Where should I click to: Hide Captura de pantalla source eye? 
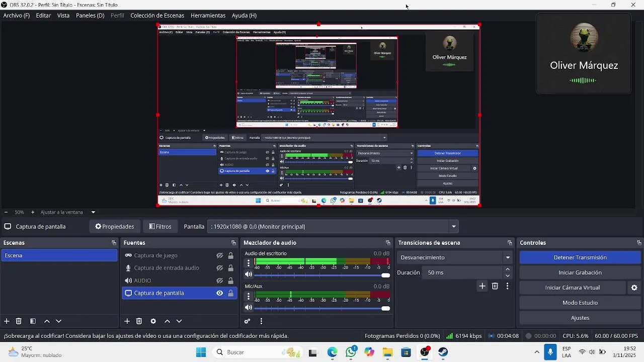[x=220, y=293]
